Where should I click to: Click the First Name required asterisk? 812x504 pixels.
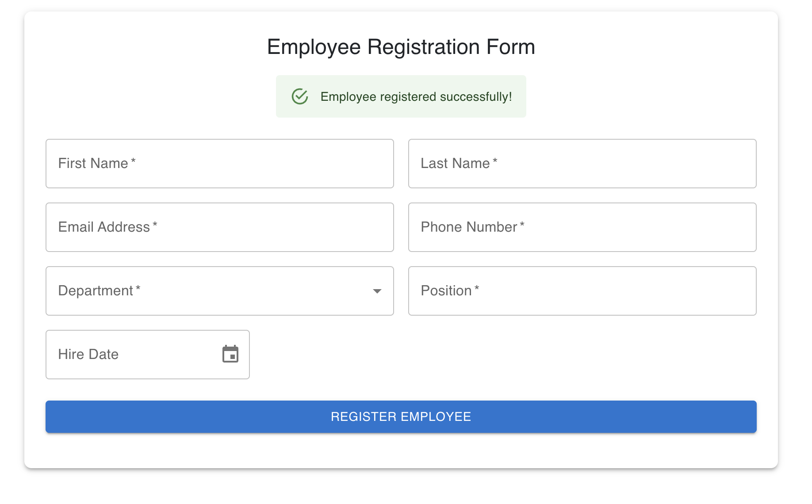pyautogui.click(x=133, y=161)
